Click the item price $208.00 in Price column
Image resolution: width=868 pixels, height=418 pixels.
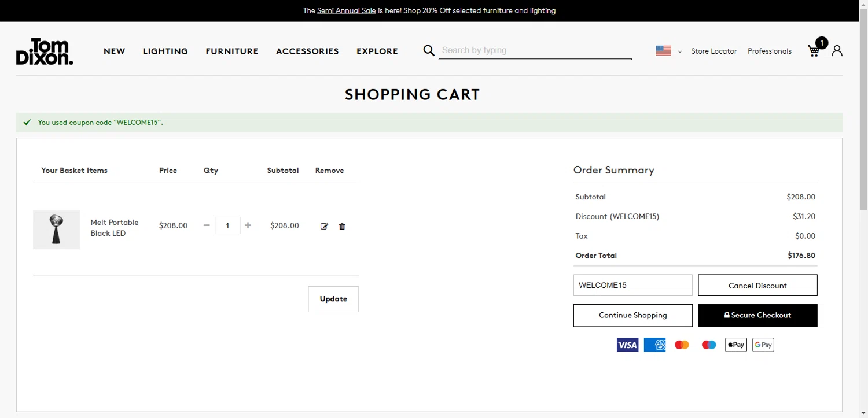[173, 225]
